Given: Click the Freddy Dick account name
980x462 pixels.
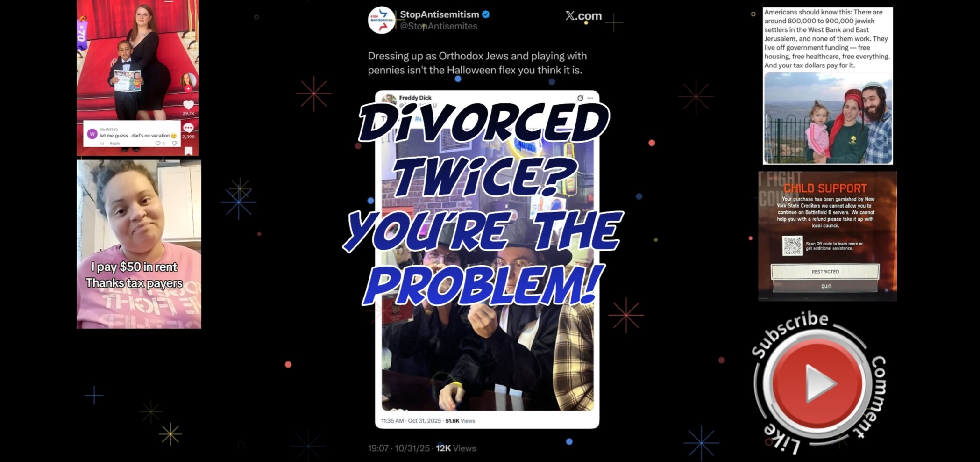Looking at the screenshot, I should [415, 98].
